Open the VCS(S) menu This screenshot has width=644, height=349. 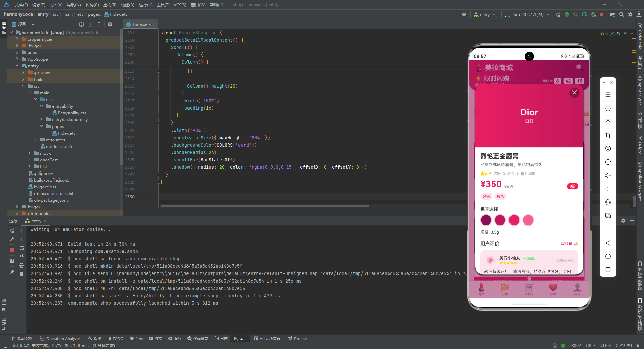(180, 5)
